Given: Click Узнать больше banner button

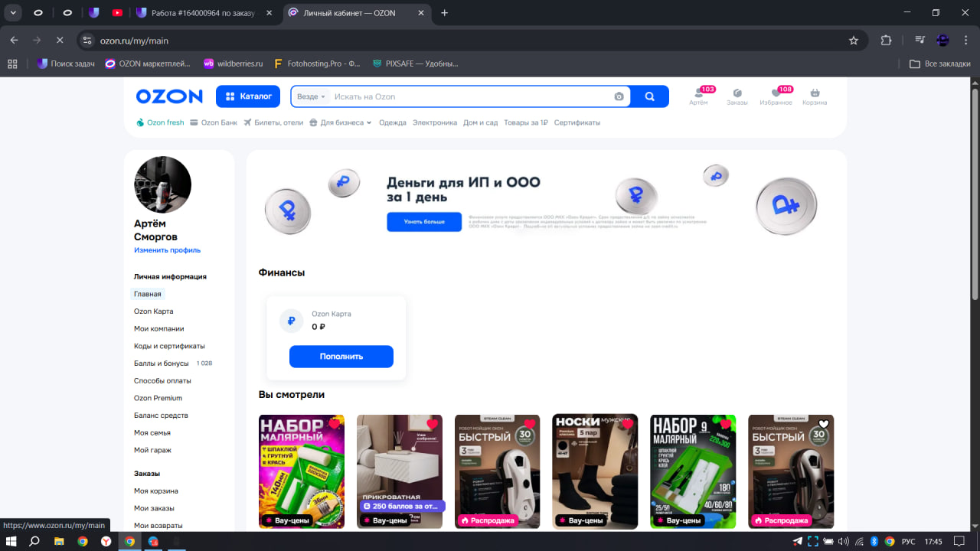Looking at the screenshot, I should click(424, 221).
